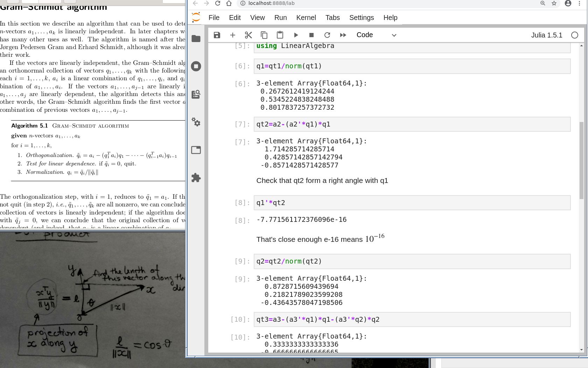Viewport: 588px width, 368px height.
Task: Run the selected cell with play button
Action: click(x=296, y=35)
